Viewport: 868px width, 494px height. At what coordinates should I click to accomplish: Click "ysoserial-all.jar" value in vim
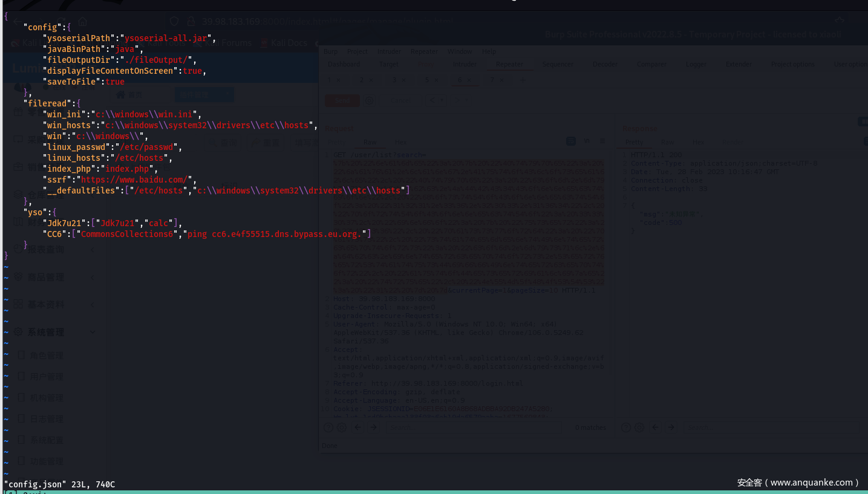166,38
